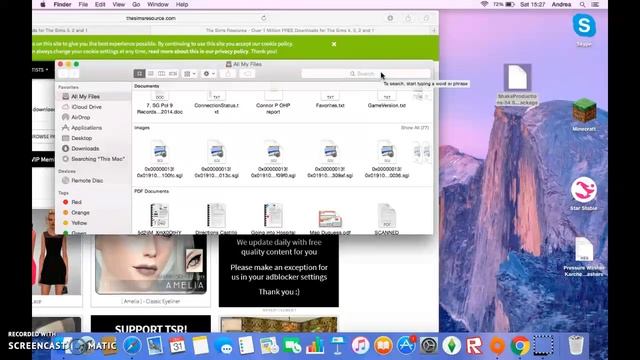Image resolution: width=640 pixels, height=360 pixels.
Task: Open the item arrangement dropdown in Finder
Action: tap(190, 73)
